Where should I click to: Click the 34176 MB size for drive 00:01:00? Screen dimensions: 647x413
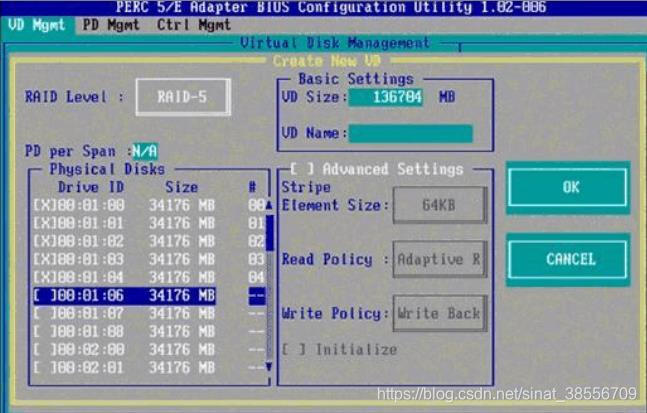tap(182, 205)
